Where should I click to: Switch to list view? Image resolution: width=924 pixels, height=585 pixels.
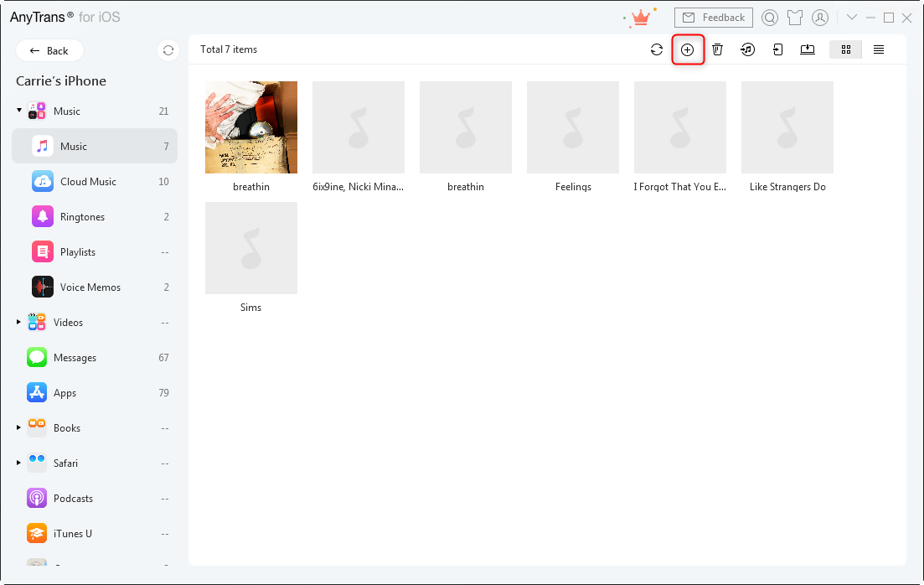(879, 49)
